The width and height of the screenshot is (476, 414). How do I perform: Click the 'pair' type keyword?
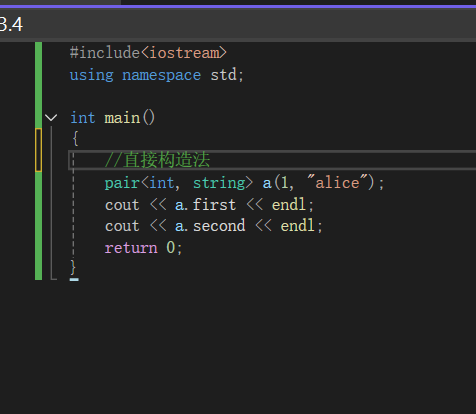coord(122,183)
